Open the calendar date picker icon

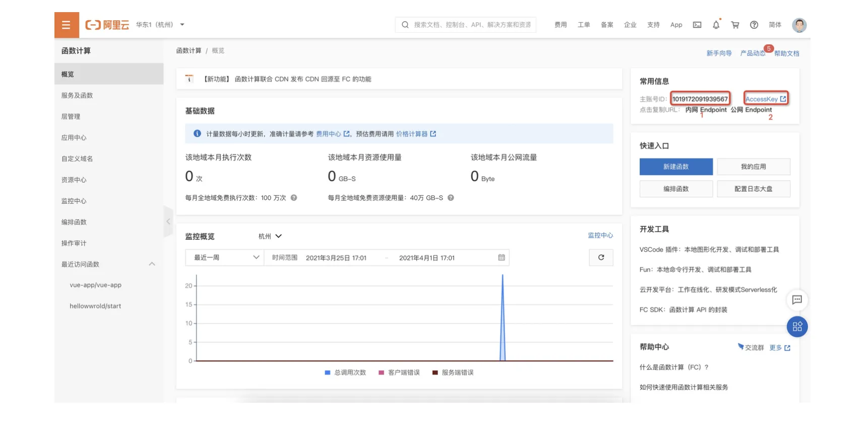pos(502,257)
